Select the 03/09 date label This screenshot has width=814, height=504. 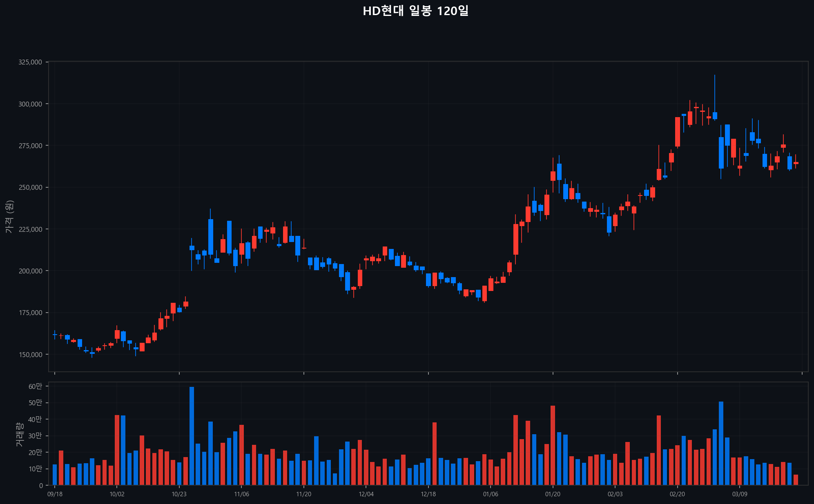pyautogui.click(x=739, y=494)
